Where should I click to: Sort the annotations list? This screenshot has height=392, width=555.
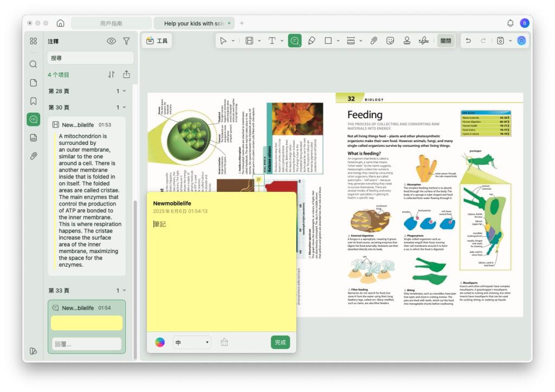tap(112, 75)
